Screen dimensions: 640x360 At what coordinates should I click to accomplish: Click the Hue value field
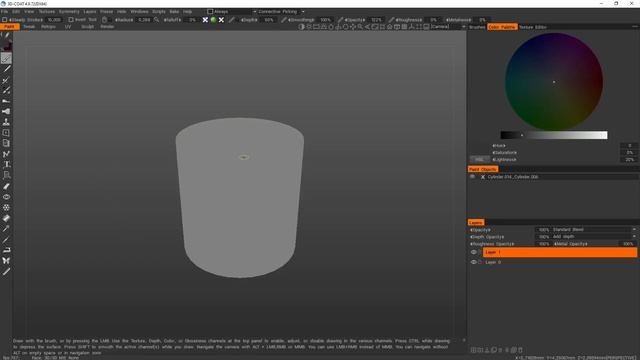point(629,146)
